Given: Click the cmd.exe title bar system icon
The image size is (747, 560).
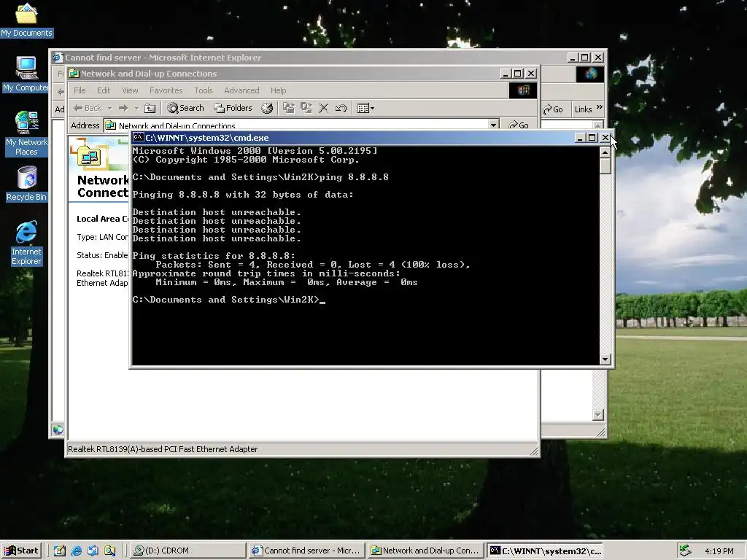Looking at the screenshot, I should pyautogui.click(x=138, y=138).
